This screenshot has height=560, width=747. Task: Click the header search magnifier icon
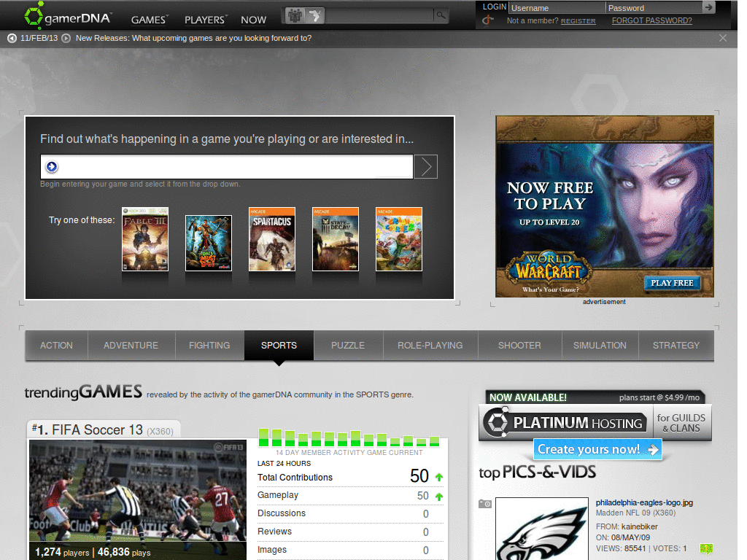[x=441, y=15]
